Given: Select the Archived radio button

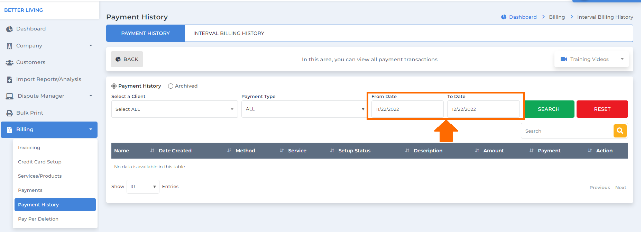Looking at the screenshot, I should (171, 86).
